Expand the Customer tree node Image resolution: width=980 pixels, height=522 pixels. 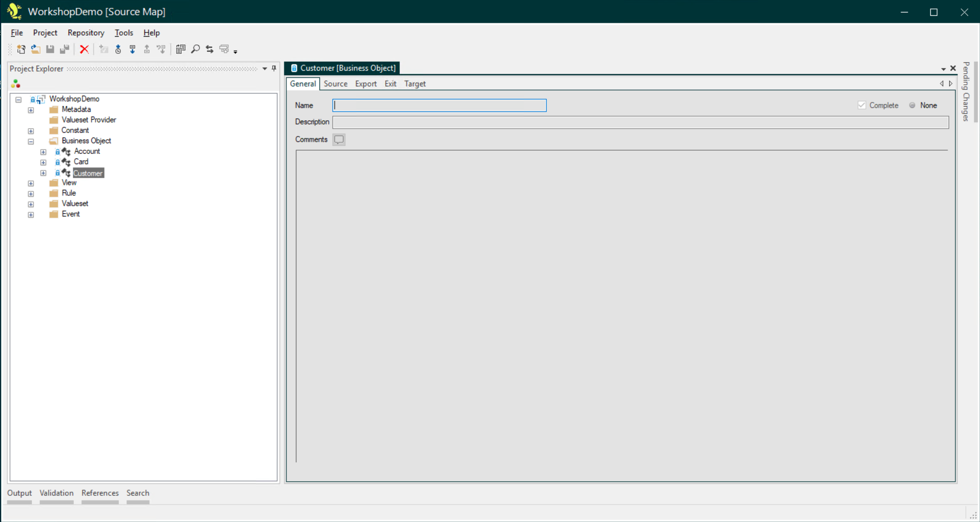click(43, 173)
